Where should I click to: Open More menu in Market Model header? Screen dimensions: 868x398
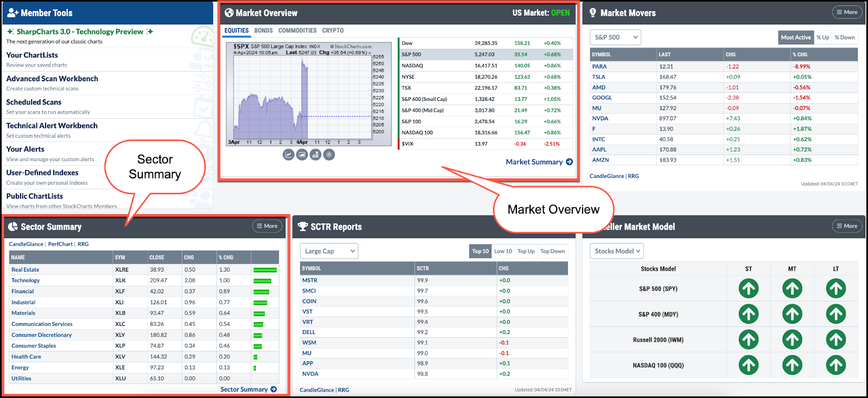847,226
